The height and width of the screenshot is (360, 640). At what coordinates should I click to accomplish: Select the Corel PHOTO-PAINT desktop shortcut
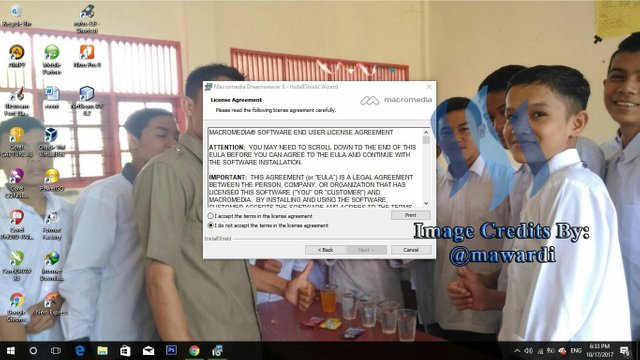(16, 224)
